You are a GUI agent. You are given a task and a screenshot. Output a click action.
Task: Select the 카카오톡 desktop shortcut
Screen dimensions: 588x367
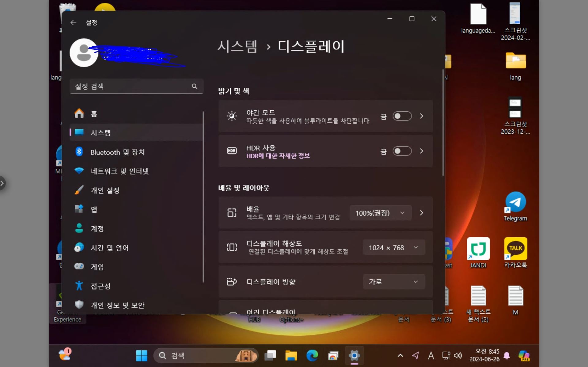515,253
